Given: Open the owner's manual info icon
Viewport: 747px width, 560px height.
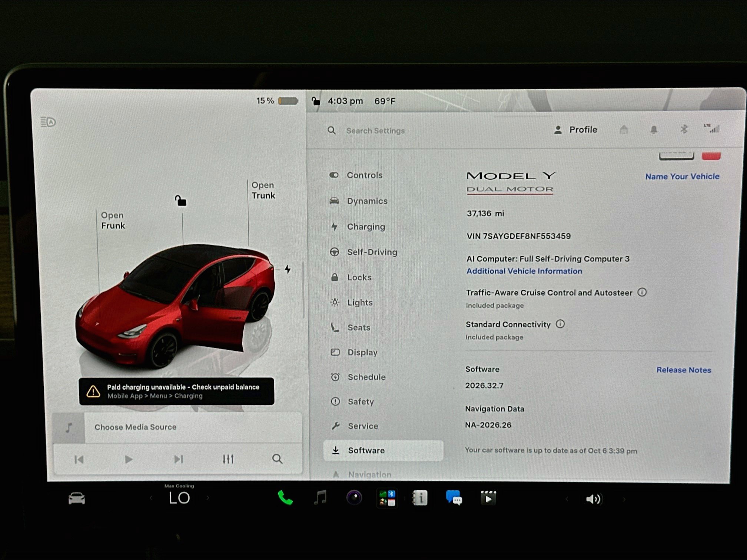Looking at the screenshot, I should [420, 498].
